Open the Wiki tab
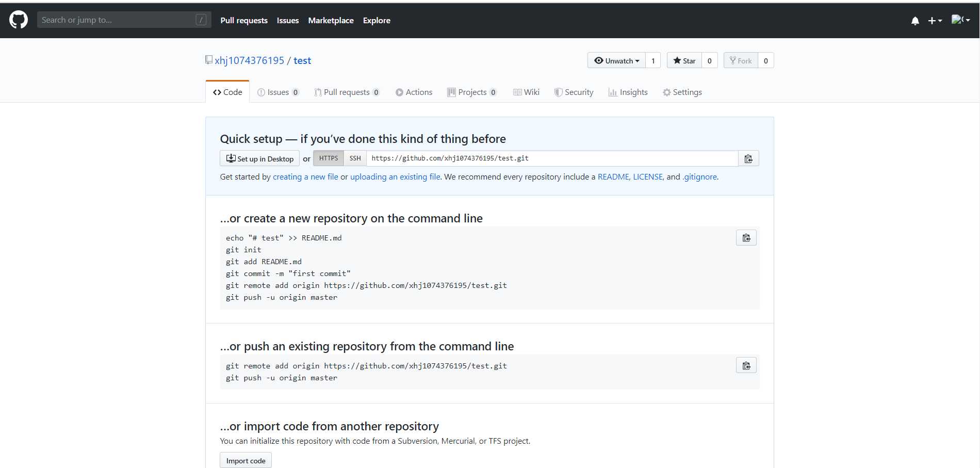980x468 pixels. [x=526, y=92]
